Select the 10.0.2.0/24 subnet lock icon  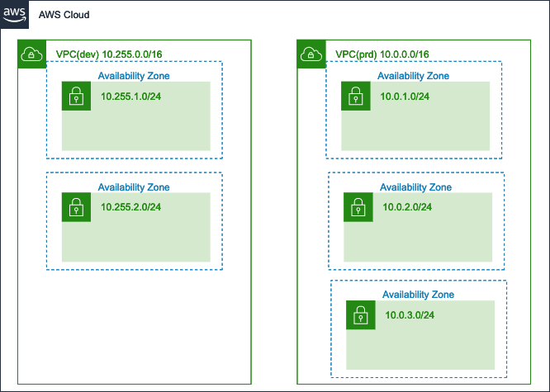coord(358,206)
